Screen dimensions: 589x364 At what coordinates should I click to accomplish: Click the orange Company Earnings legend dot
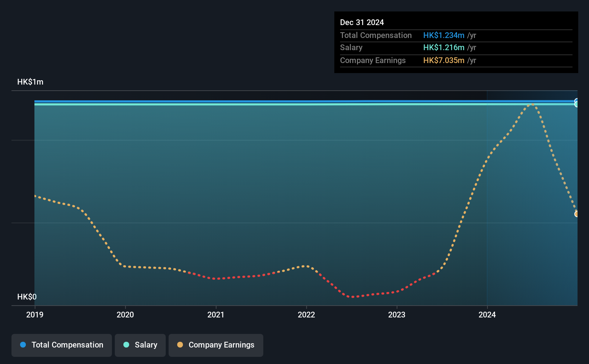pos(180,345)
